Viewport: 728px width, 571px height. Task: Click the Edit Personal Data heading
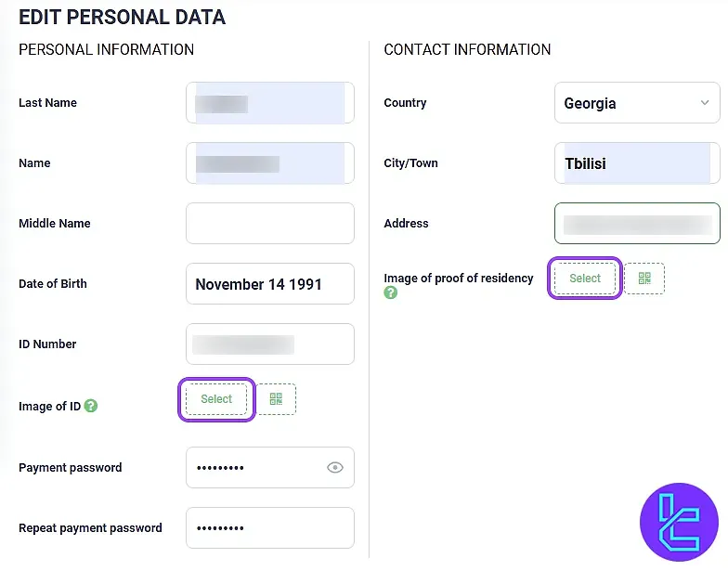122,17
